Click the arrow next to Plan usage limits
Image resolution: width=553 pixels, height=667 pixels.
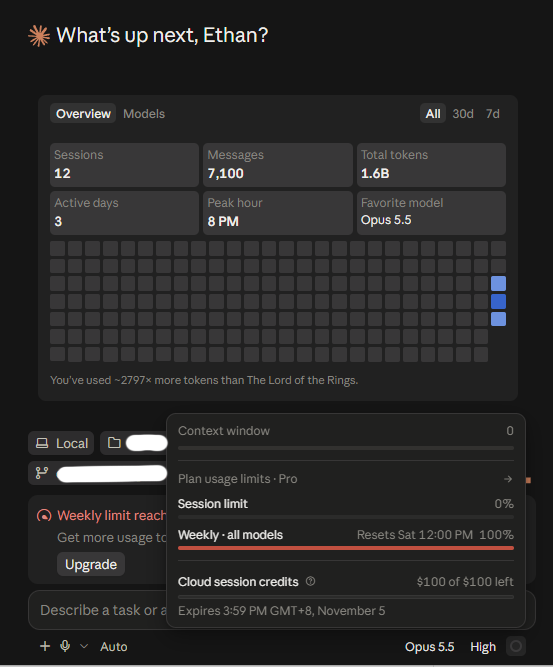507,479
